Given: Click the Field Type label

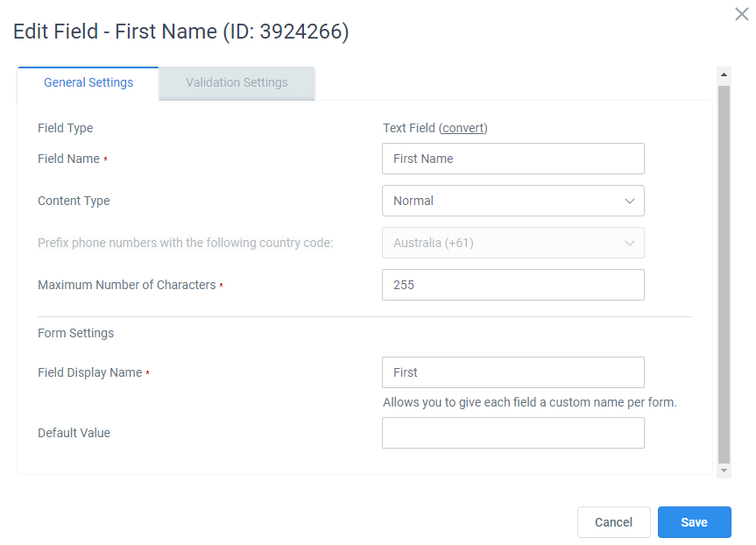Looking at the screenshot, I should click(65, 128).
